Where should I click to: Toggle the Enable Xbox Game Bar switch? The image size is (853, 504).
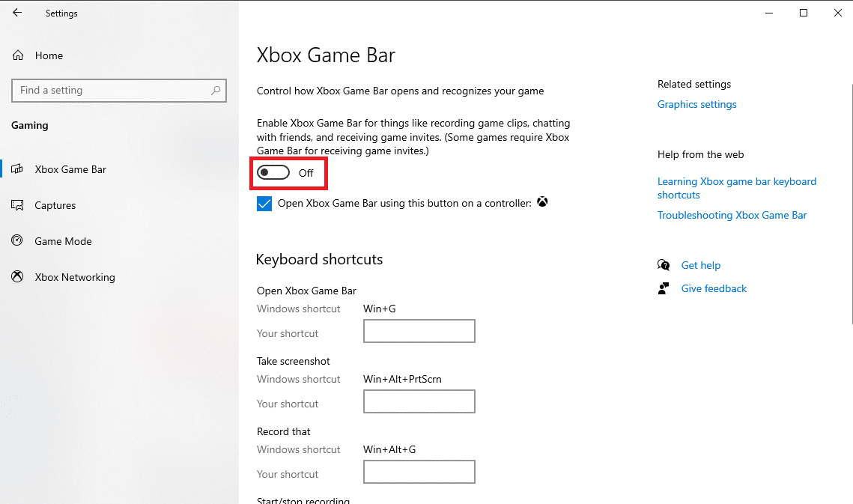point(273,172)
